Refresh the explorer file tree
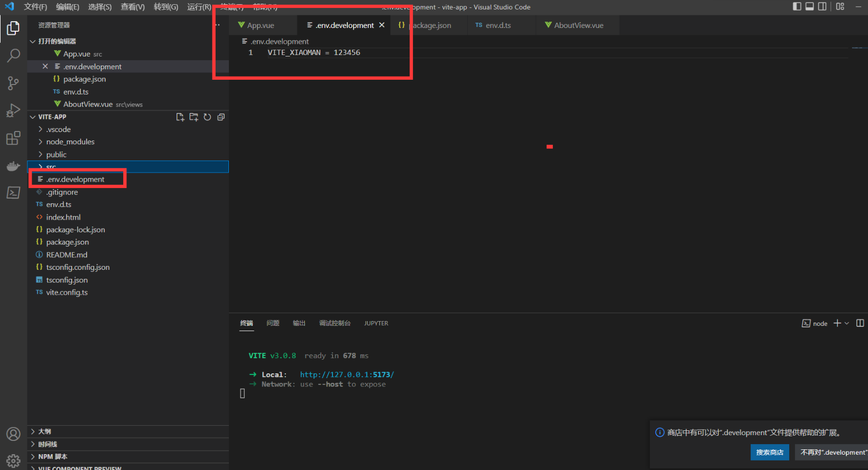 [x=207, y=117]
